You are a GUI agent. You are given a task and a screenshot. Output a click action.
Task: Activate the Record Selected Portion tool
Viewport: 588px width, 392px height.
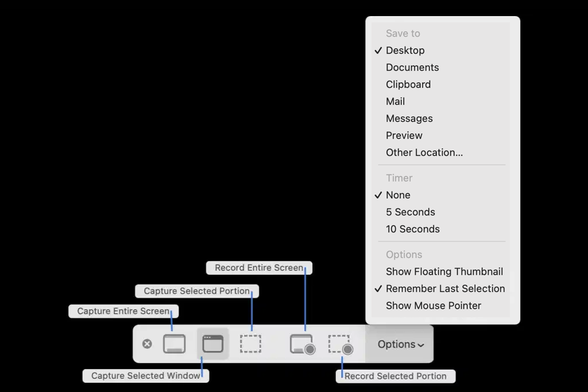tap(340, 344)
